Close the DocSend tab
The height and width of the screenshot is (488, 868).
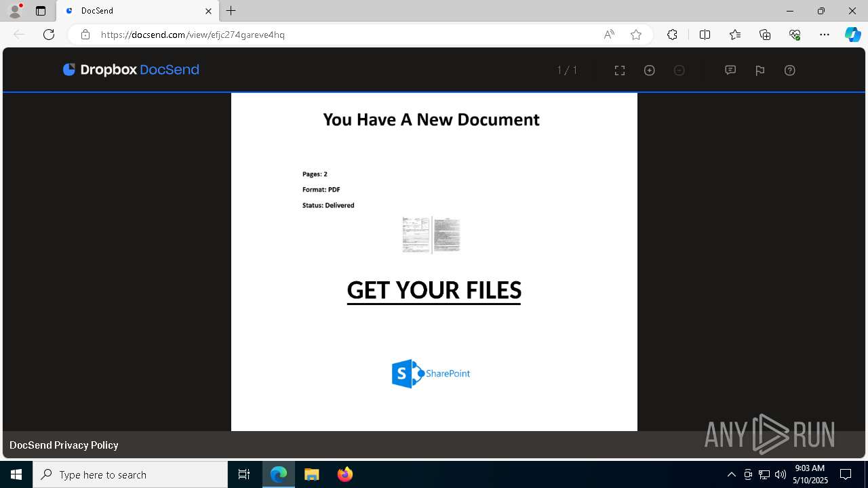coord(208,11)
